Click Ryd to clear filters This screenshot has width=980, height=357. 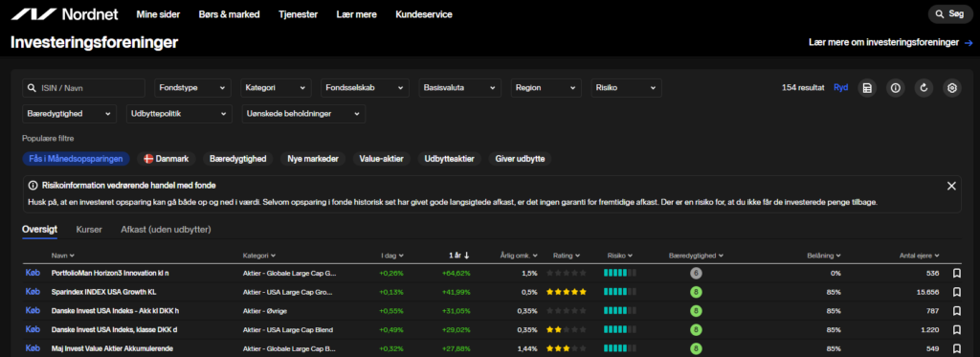click(x=840, y=88)
